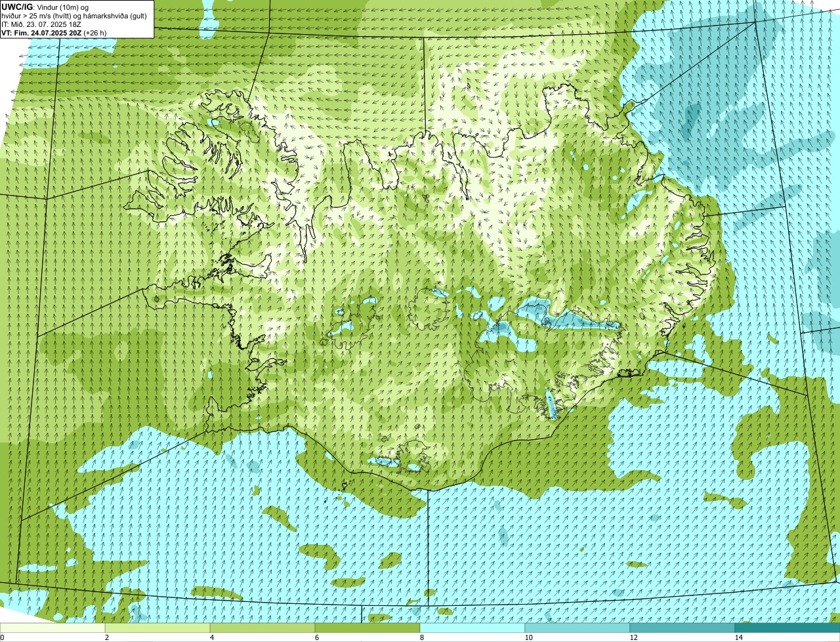Screen dimensions: 840x642
Task: Choose the 6–8 m/s olive green legend swatch
Action: (367, 628)
